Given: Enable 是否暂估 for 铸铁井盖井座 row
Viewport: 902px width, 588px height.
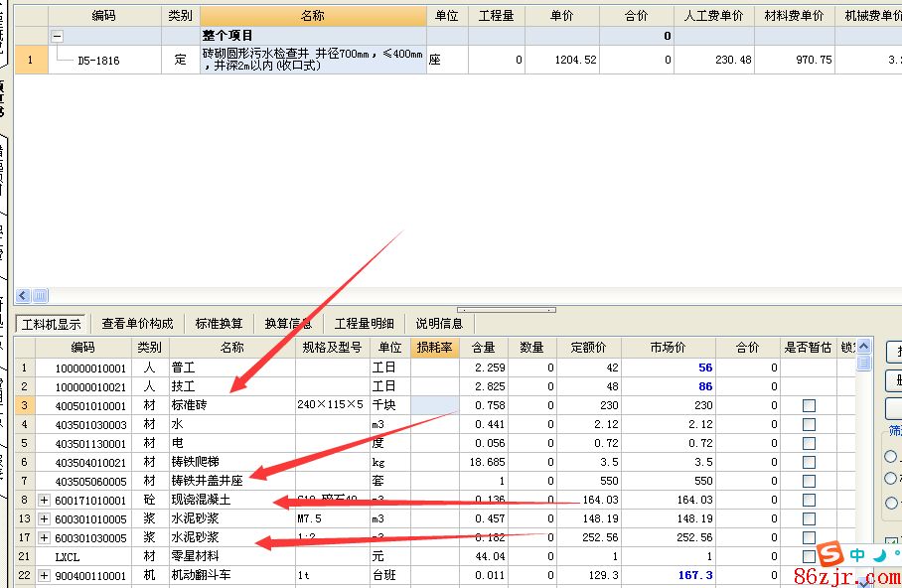Looking at the screenshot, I should click(809, 481).
